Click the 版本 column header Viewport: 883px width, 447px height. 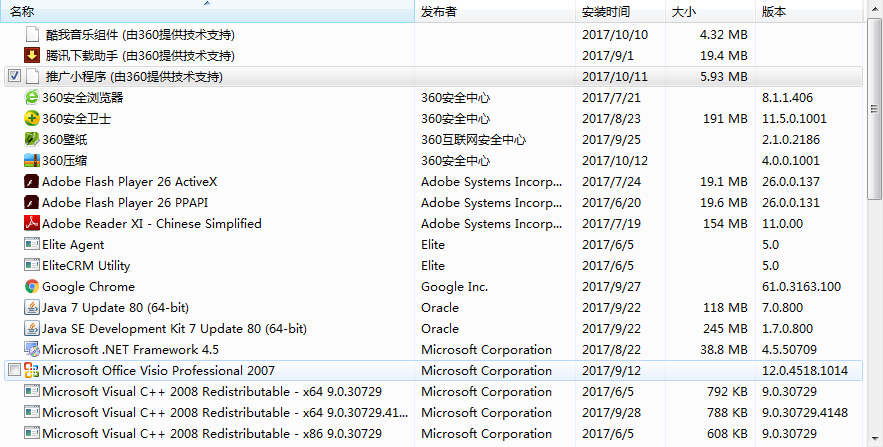pyautogui.click(x=809, y=11)
